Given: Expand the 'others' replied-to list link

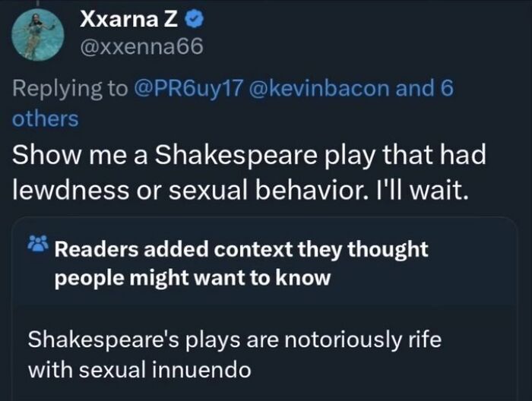Looking at the screenshot, I should click(45, 118).
